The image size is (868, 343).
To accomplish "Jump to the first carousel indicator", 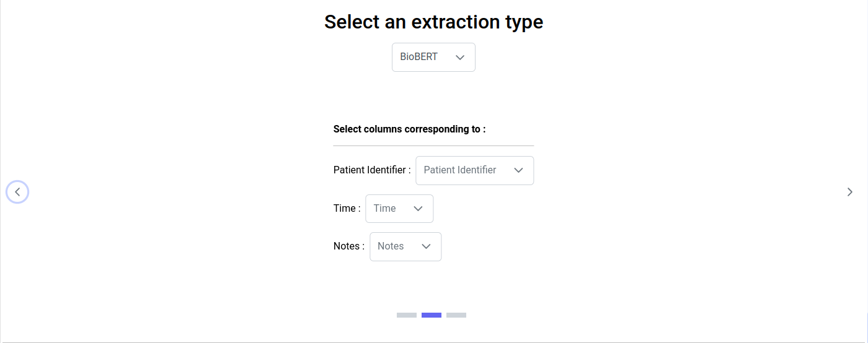I will point(407,315).
